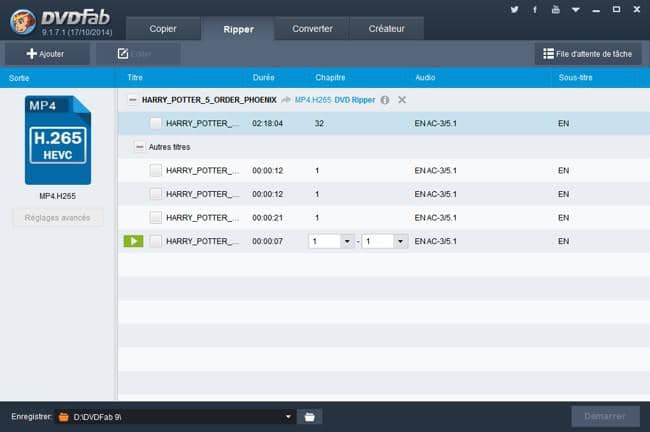Open File d'attente de tâche list
The image size is (650, 432).
coord(587,54)
